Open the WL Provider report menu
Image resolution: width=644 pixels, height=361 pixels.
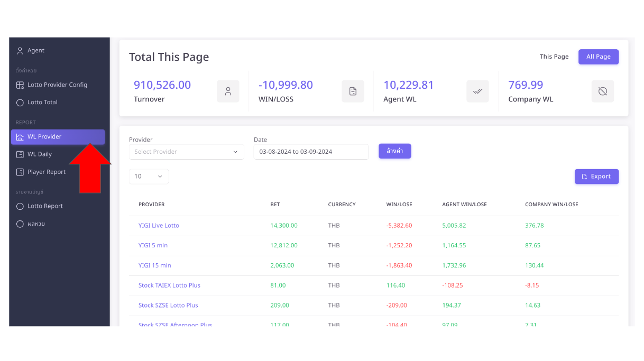point(58,137)
